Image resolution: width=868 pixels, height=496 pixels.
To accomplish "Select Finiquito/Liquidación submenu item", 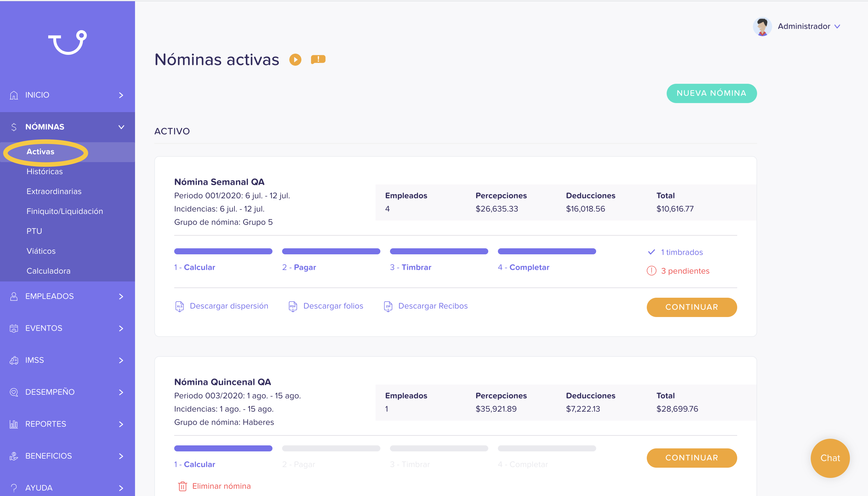I will [x=65, y=211].
